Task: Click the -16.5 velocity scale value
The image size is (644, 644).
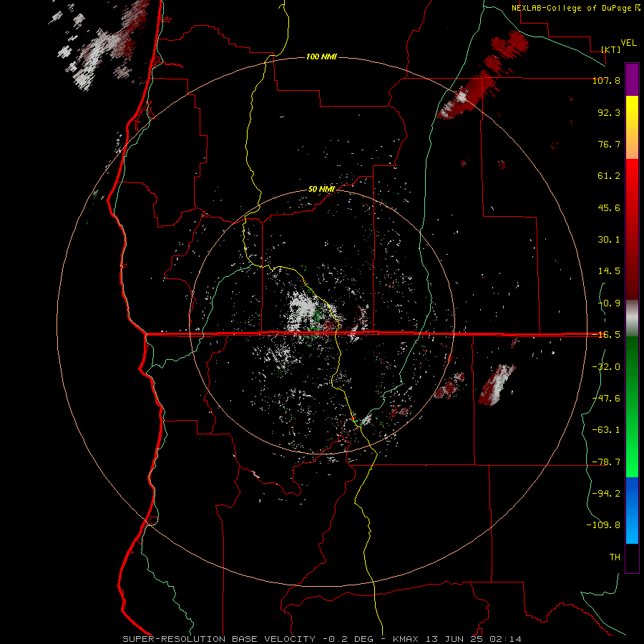Action: [x=606, y=335]
